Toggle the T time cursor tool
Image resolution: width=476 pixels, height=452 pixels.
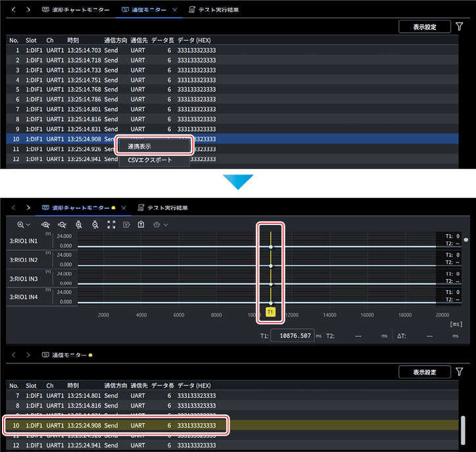tap(141, 224)
